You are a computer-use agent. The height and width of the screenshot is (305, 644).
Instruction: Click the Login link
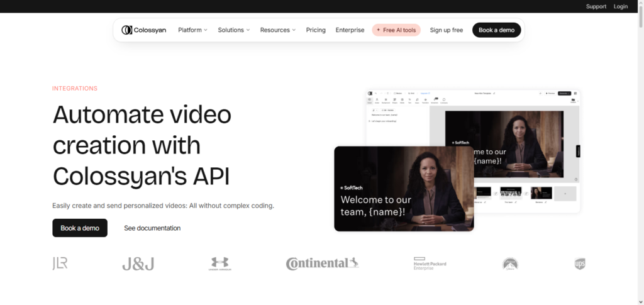[x=621, y=6]
